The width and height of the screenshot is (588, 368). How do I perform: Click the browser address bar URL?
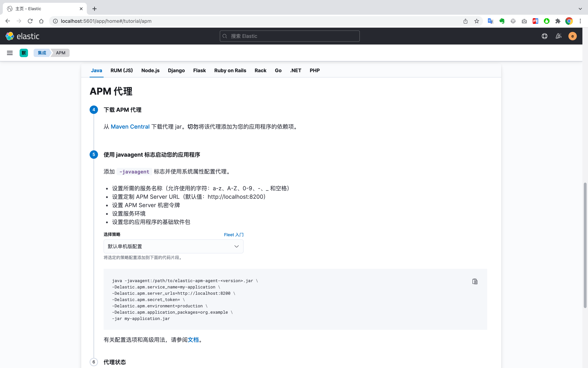(x=106, y=21)
